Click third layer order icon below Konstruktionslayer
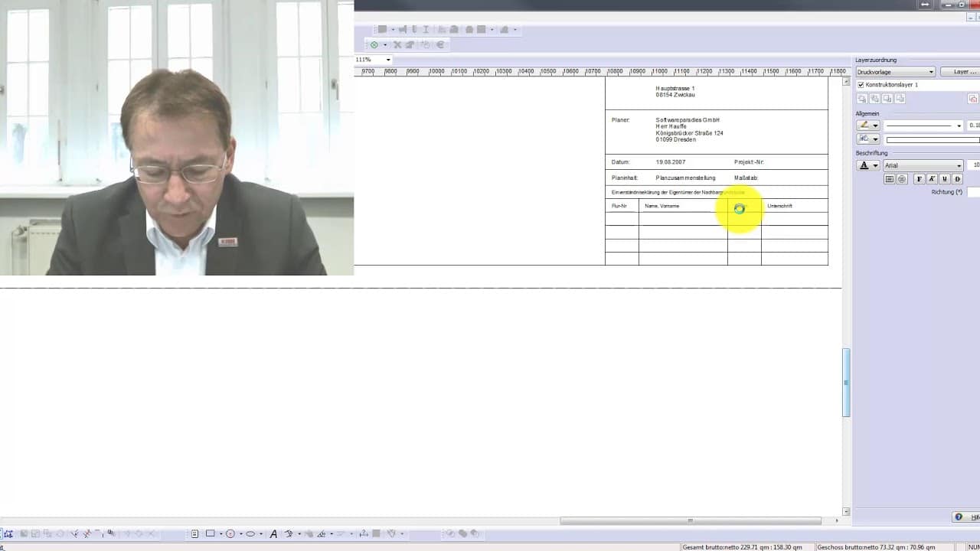 [x=887, y=99]
